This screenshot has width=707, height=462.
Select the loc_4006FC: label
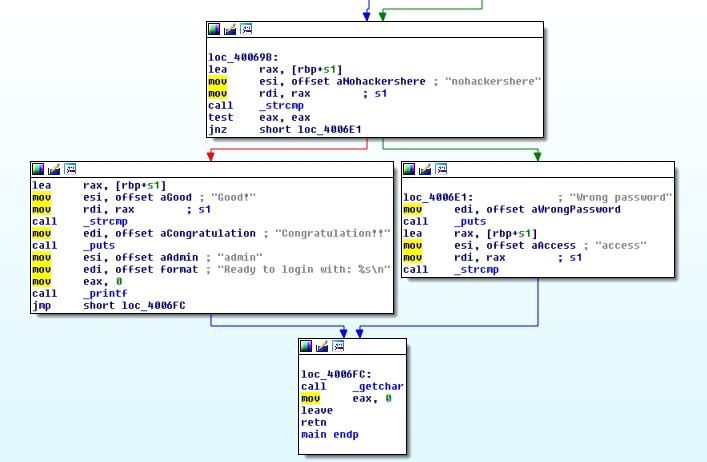tap(336, 375)
